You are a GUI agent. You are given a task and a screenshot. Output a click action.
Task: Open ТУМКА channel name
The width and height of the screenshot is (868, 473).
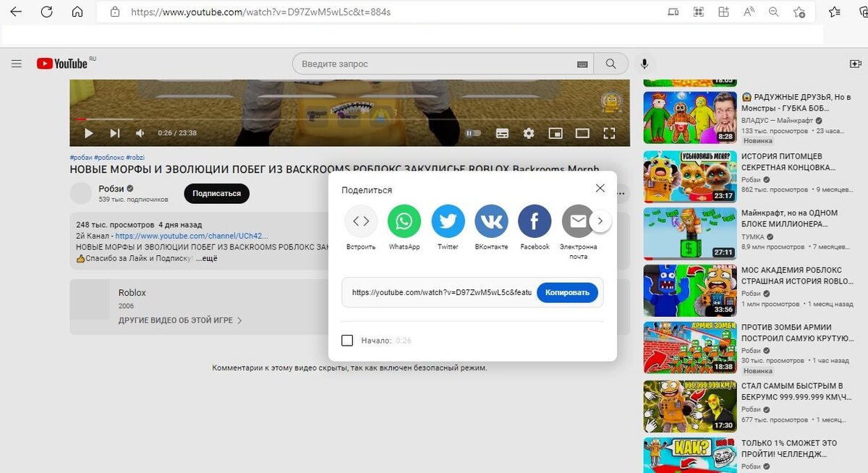pos(752,236)
